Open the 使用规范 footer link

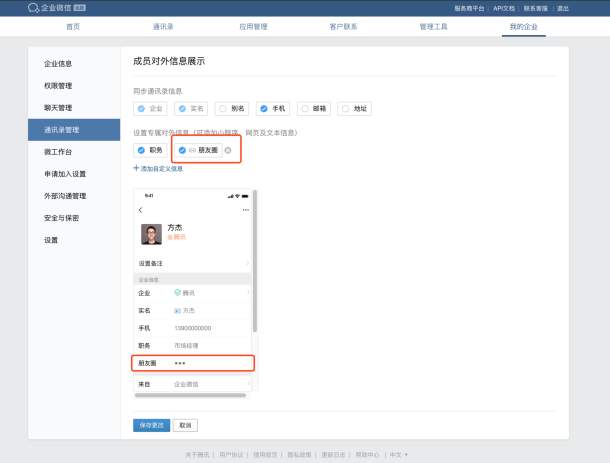point(265,454)
